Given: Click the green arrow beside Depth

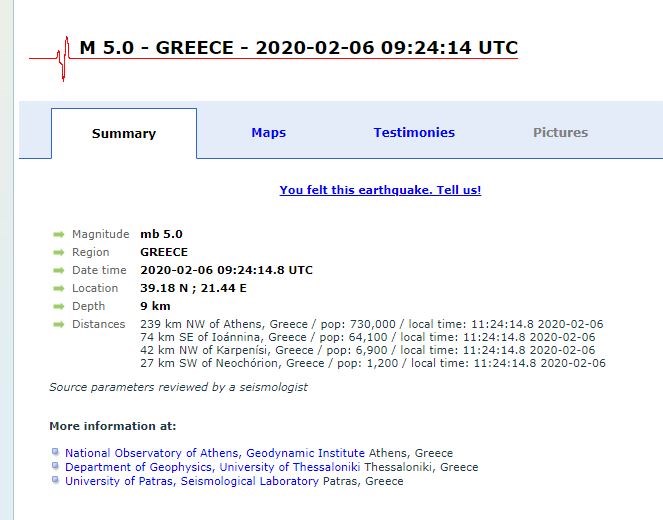Looking at the screenshot, I should pyautogui.click(x=58, y=306).
